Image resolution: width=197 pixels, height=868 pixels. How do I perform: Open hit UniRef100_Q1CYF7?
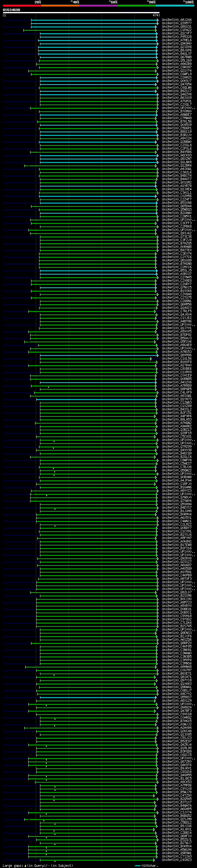click(176, 33)
